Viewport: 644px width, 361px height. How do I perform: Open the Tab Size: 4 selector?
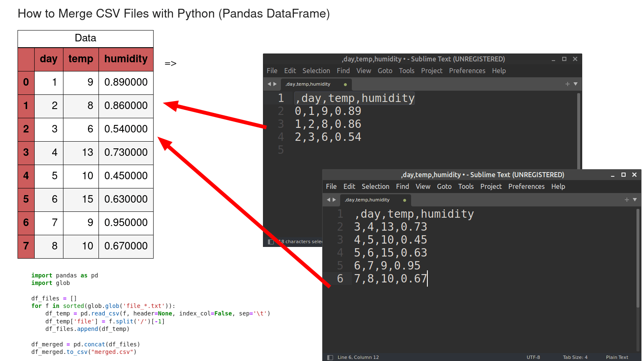[575, 357]
